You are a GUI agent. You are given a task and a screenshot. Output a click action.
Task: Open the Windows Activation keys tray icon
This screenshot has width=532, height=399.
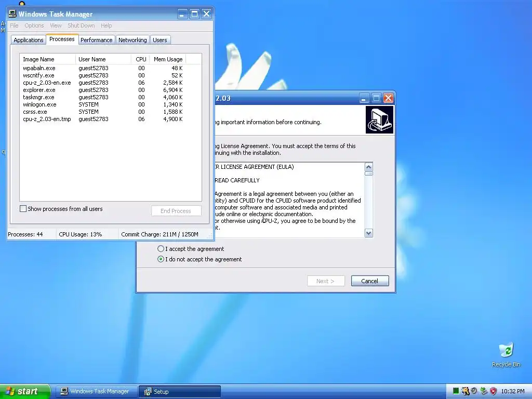(465, 391)
